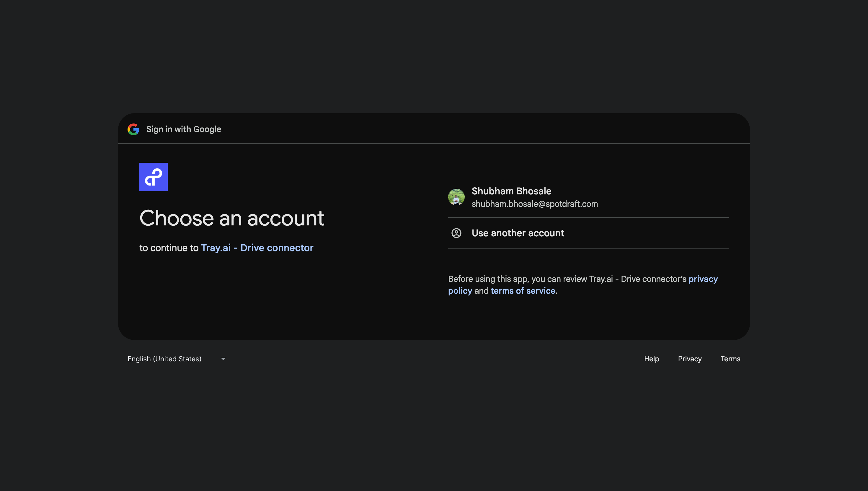Click the 'to continue to' text

169,248
